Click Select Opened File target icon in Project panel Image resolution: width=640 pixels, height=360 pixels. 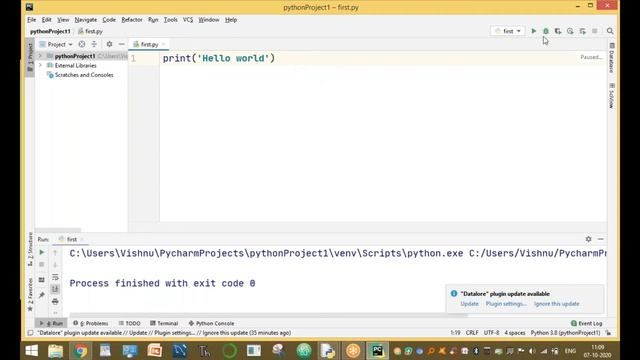click(x=82, y=44)
